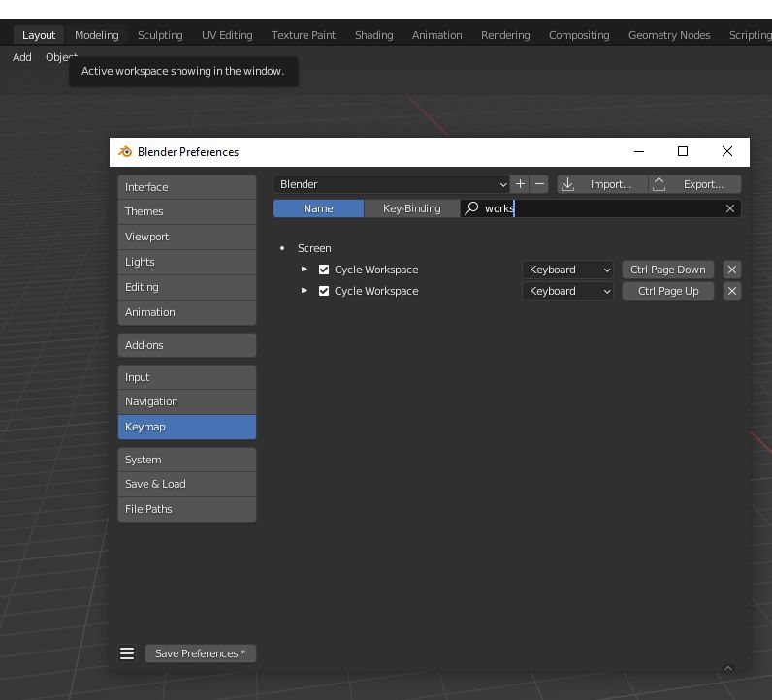Open the preferences hamburger menu
Screen dimensions: 772x700
[x=127, y=653]
